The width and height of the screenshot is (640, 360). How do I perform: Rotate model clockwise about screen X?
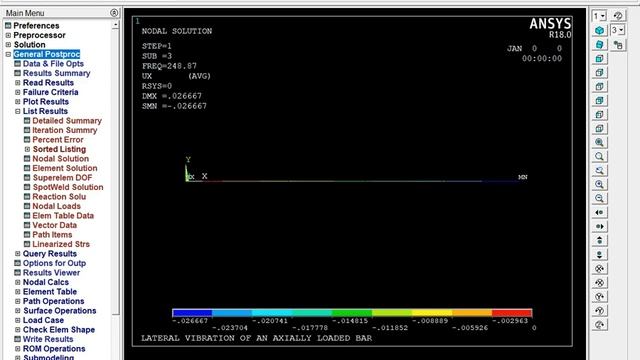click(x=599, y=282)
